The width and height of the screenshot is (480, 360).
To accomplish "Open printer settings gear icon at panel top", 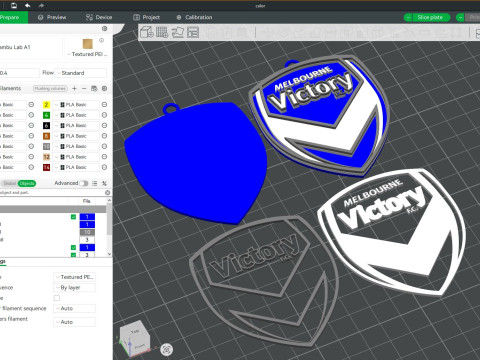I will coord(104,29).
